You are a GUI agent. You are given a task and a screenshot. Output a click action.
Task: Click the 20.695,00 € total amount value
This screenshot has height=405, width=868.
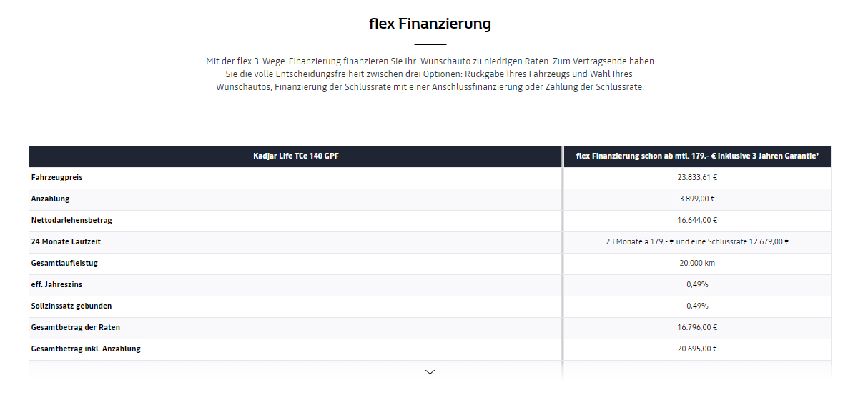697,349
